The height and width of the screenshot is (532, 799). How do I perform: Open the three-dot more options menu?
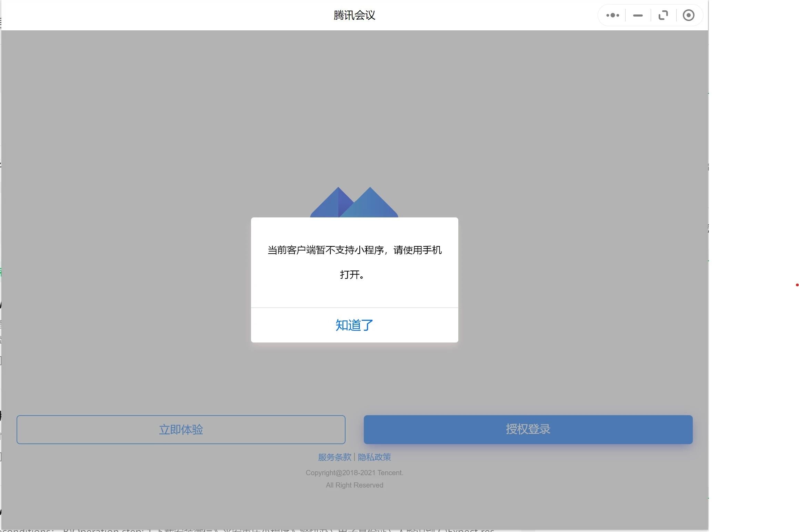[612, 15]
